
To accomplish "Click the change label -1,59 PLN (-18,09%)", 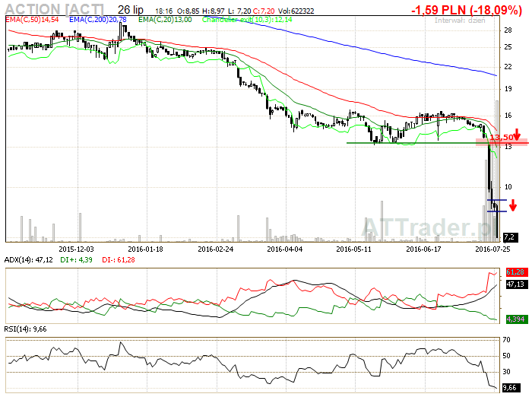I will pyautogui.click(x=467, y=10).
